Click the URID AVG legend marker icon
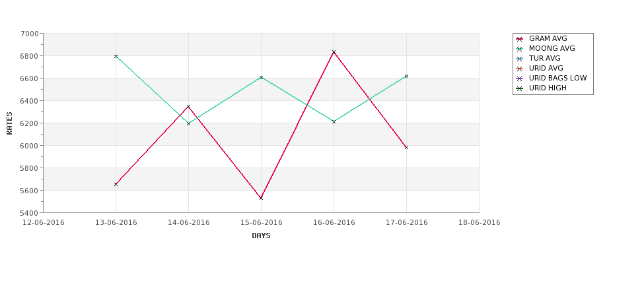 pyautogui.click(x=520, y=69)
